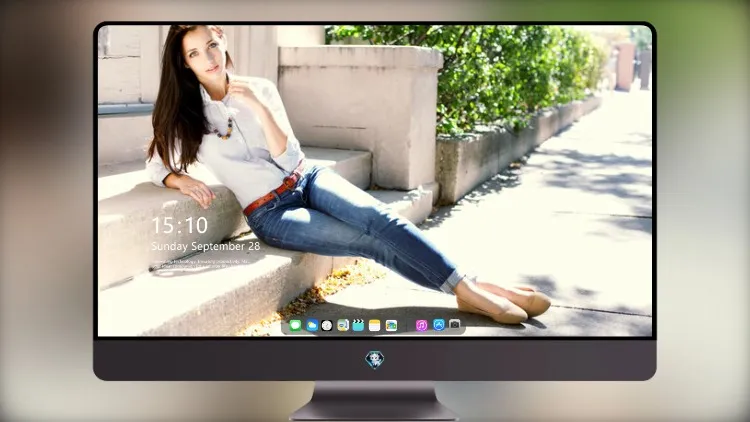Click the Sunday September 28 date text
The height and width of the screenshot is (422, 750).
pyautogui.click(x=206, y=246)
